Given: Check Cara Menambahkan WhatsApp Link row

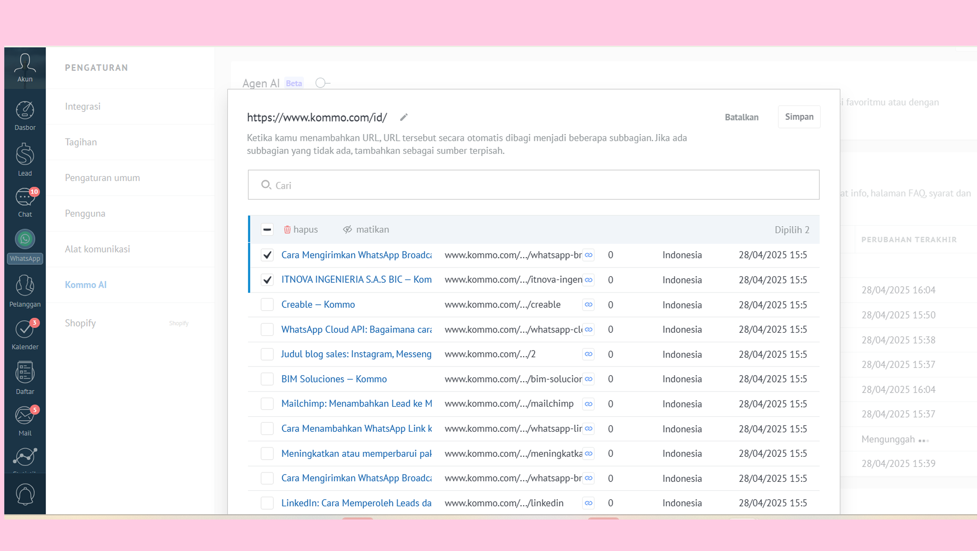Looking at the screenshot, I should pyautogui.click(x=267, y=429).
